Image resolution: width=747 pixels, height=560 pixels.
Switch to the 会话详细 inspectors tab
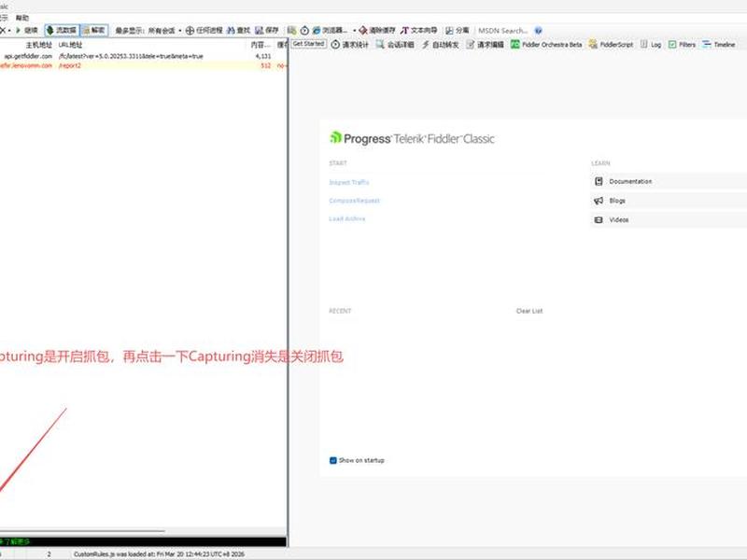click(x=395, y=44)
